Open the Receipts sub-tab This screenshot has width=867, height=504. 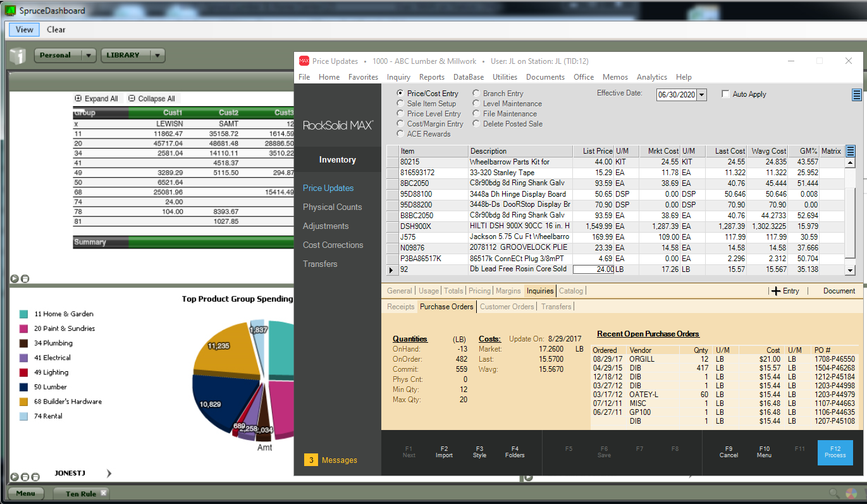[401, 307]
